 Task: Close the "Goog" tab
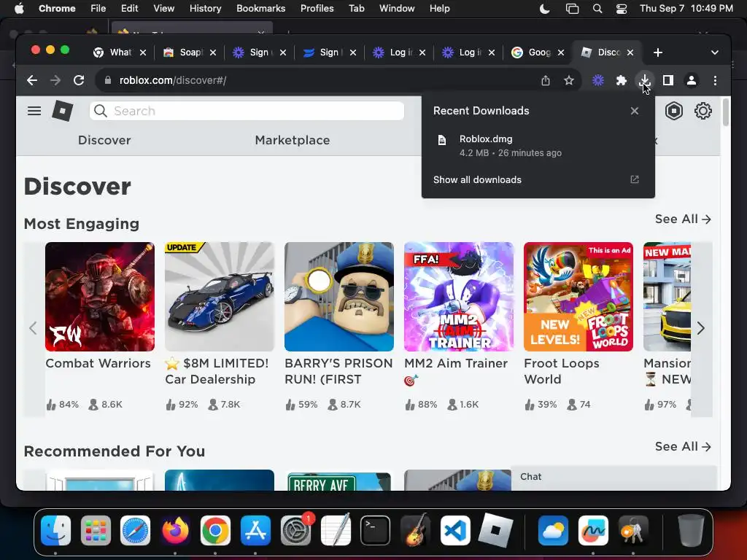pos(561,52)
